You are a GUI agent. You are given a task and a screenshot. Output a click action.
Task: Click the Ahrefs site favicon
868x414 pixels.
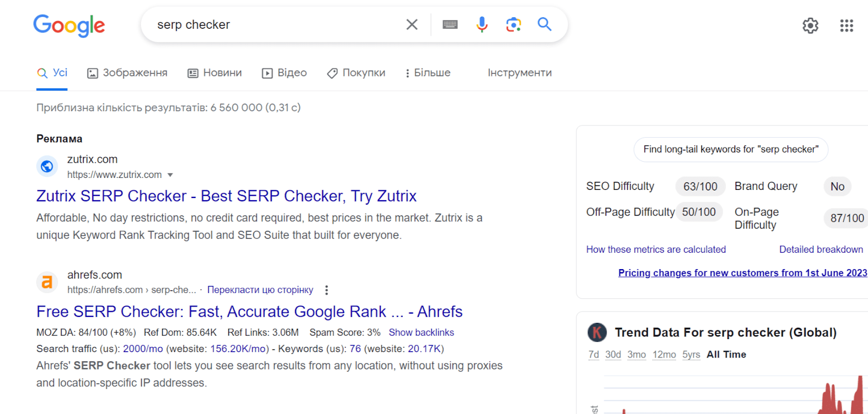[47, 282]
